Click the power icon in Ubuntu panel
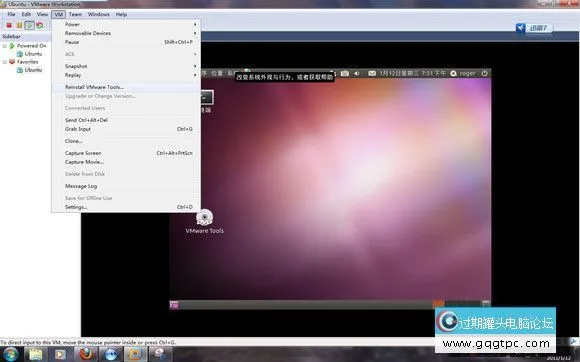Image resolution: width=580 pixels, height=362 pixels. click(485, 74)
